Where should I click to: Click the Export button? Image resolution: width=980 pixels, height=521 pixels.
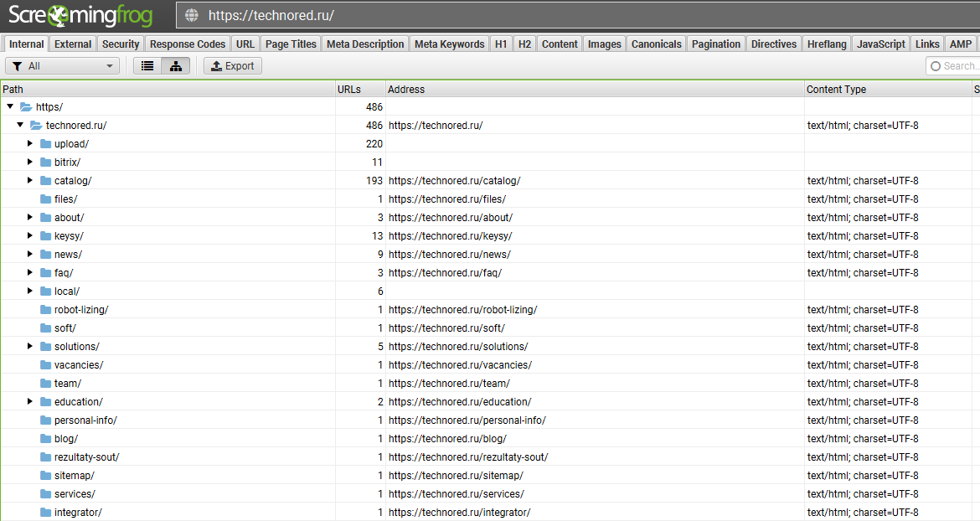[233, 66]
